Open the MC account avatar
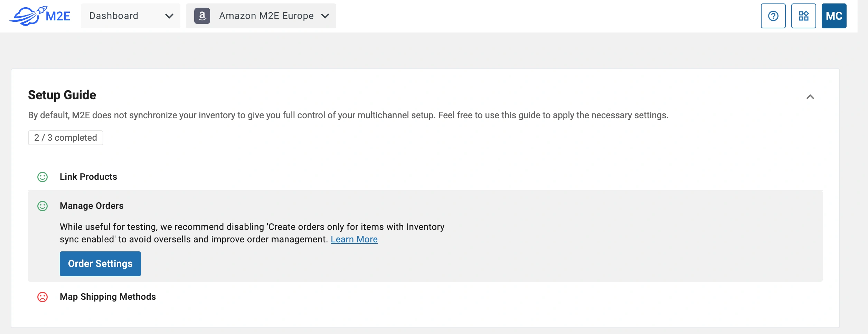Screen dimensions: 868x334 click(x=834, y=16)
